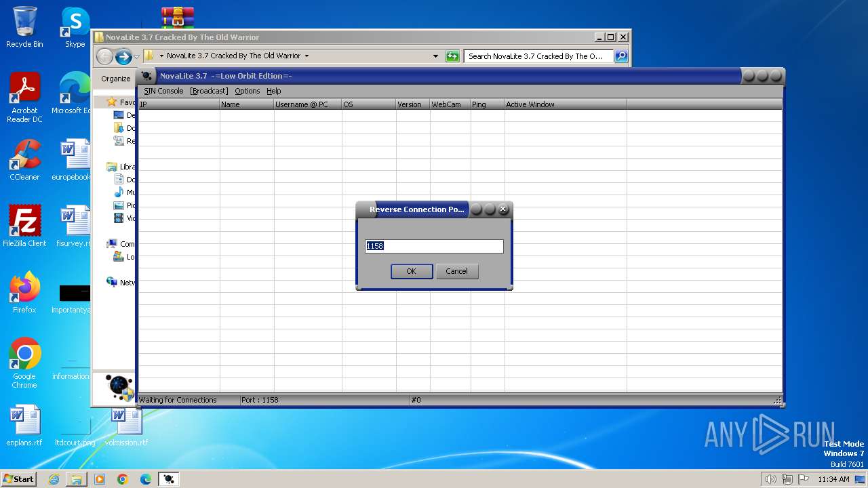The image size is (868, 488).
Task: Click the Explorer search magnifier icon
Action: 620,56
